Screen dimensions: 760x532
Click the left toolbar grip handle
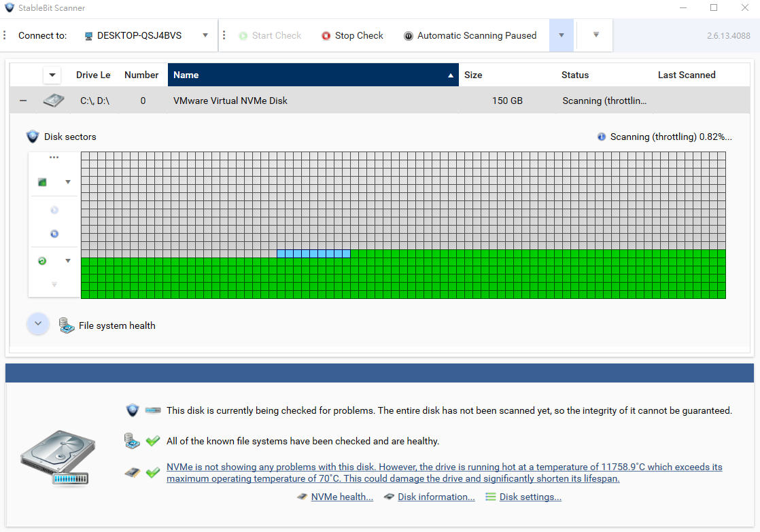coord(4,35)
